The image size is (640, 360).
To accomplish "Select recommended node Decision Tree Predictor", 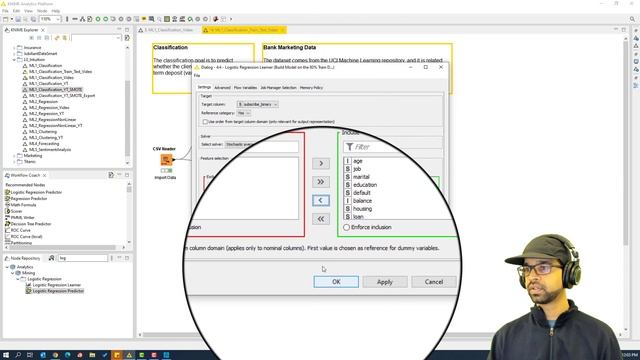I will 31,224.
